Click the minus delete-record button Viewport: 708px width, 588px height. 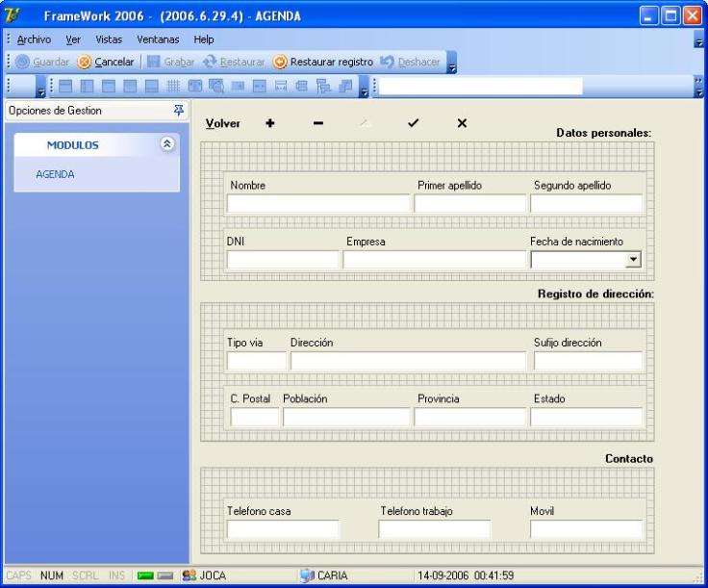[318, 123]
